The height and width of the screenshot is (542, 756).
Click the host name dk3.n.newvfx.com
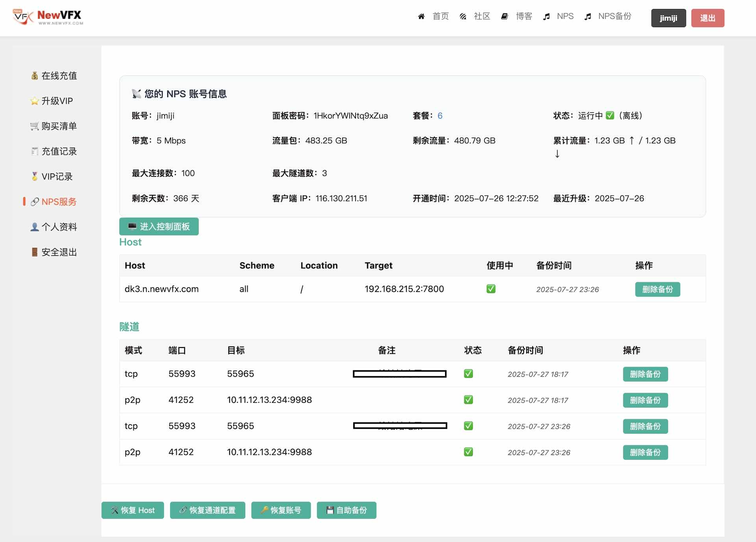coord(161,289)
